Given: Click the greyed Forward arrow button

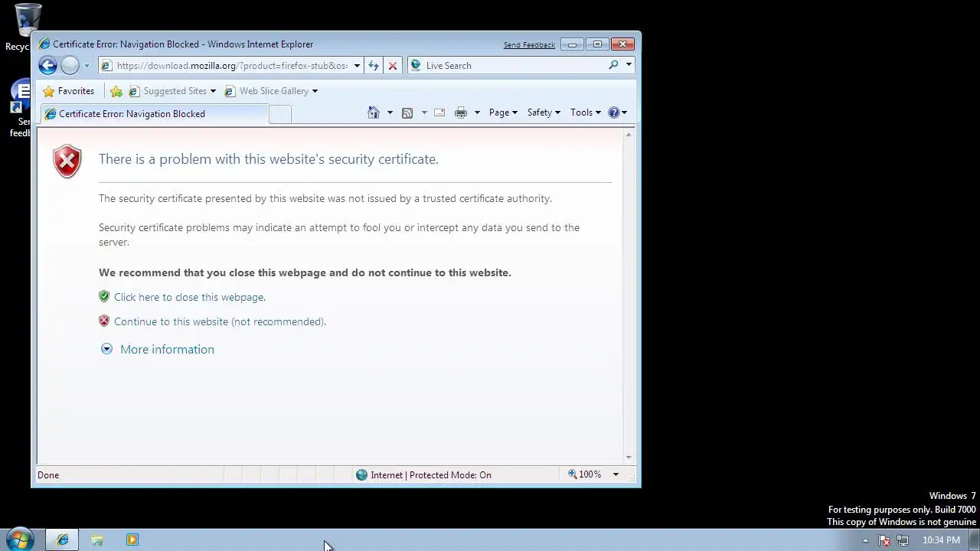Looking at the screenshot, I should coord(70,66).
